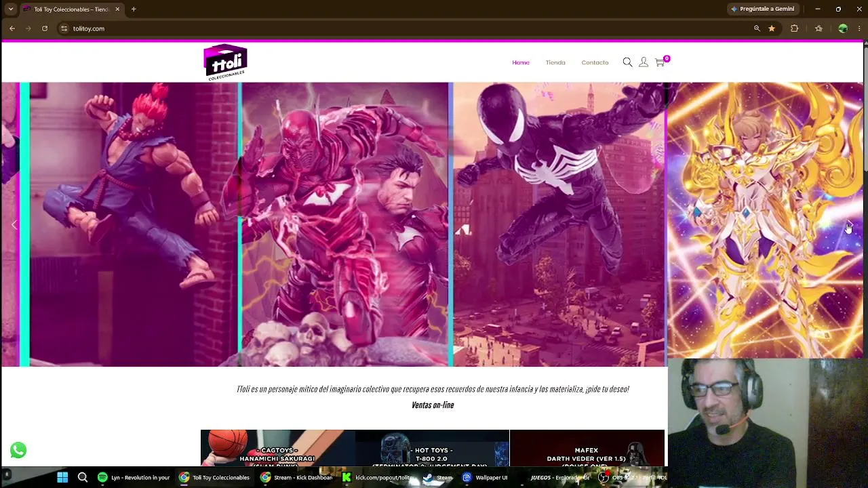Reload the page with the refresh icon
This screenshot has height=488, width=868.
[x=45, y=28]
